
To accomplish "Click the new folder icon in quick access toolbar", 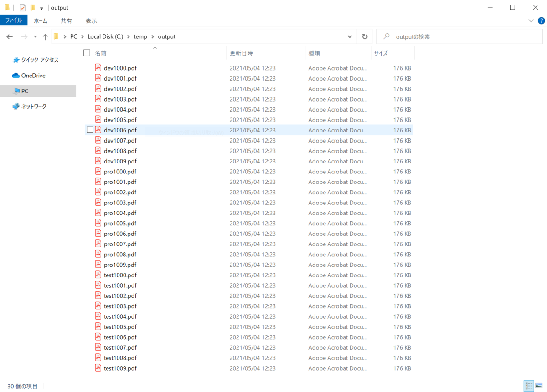I will [32, 7].
